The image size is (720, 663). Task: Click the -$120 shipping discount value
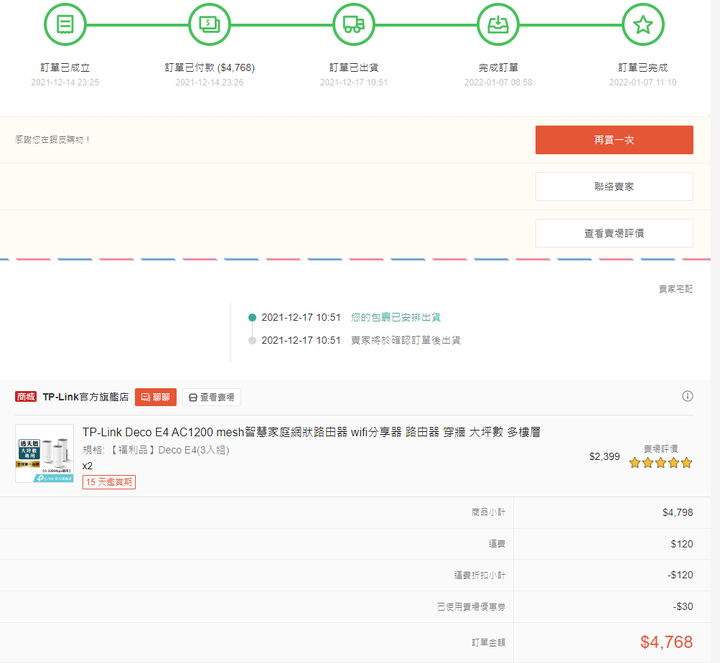click(x=680, y=575)
